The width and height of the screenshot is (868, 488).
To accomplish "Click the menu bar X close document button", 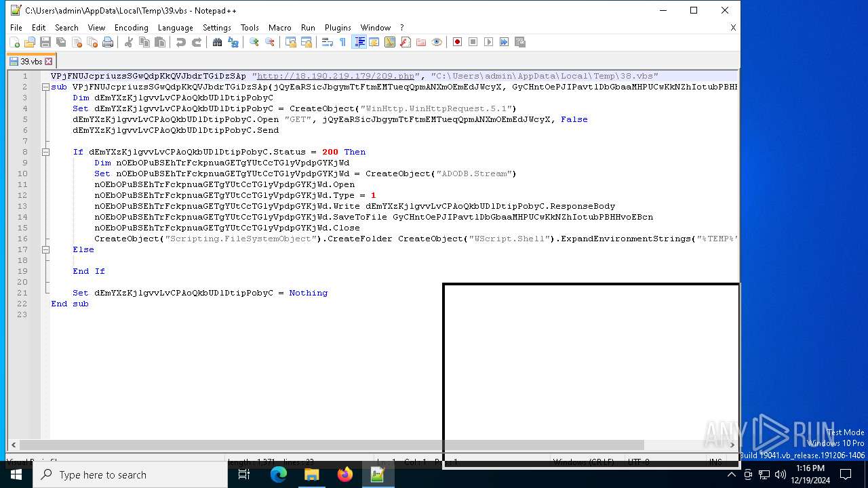I will coord(733,28).
